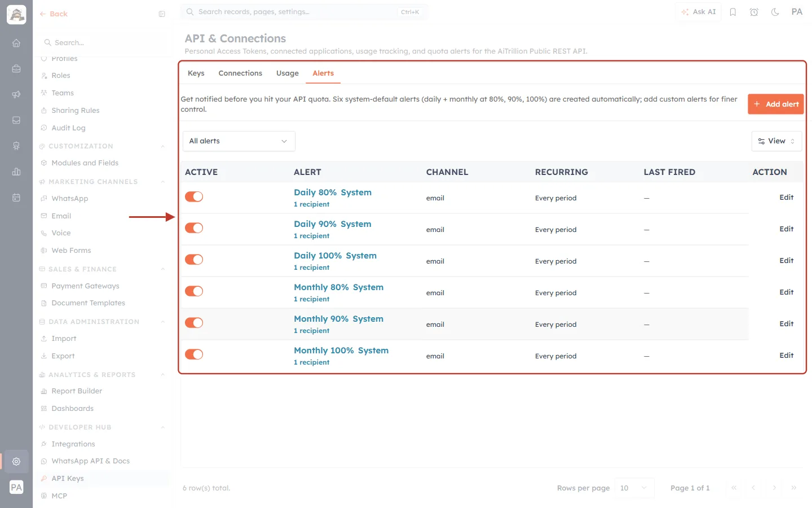Switch to the Usage tab
Image resolution: width=812 pixels, height=508 pixels.
288,73
